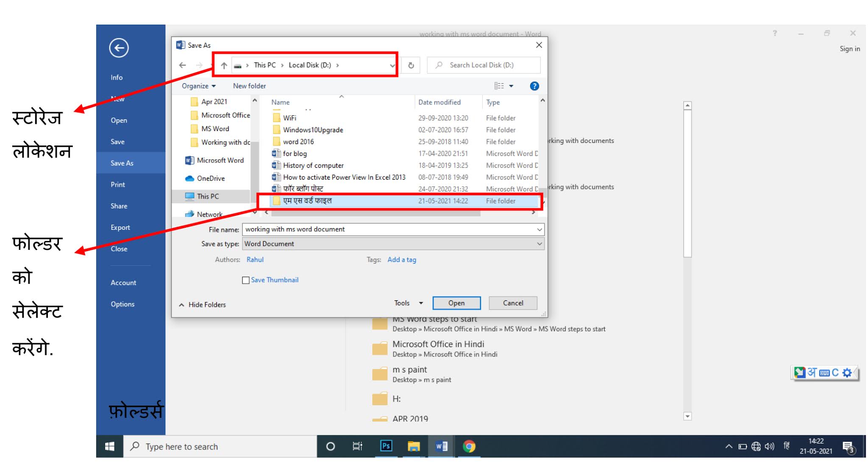
Task: Choose Print from the backstage sidebar
Action: pyautogui.click(x=118, y=185)
